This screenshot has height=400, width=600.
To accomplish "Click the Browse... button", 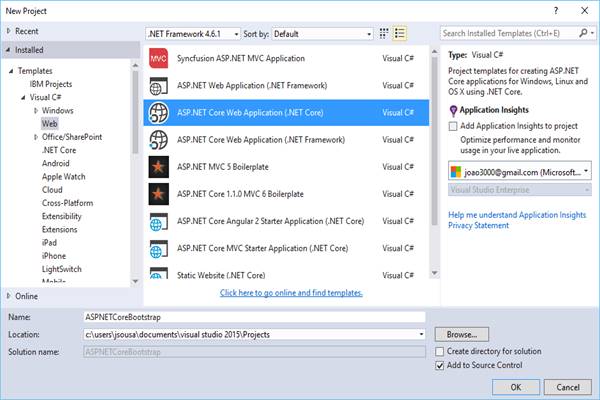I will pyautogui.click(x=461, y=335).
